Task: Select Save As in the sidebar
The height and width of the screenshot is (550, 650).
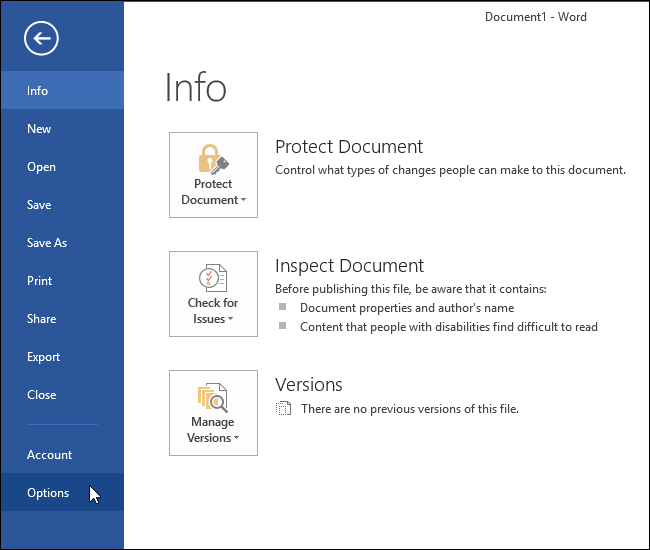Action: [x=47, y=243]
